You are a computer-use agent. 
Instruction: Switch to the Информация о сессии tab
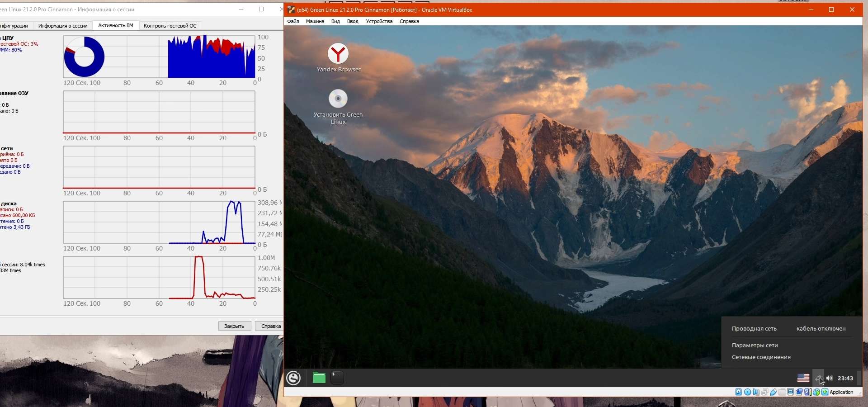63,26
